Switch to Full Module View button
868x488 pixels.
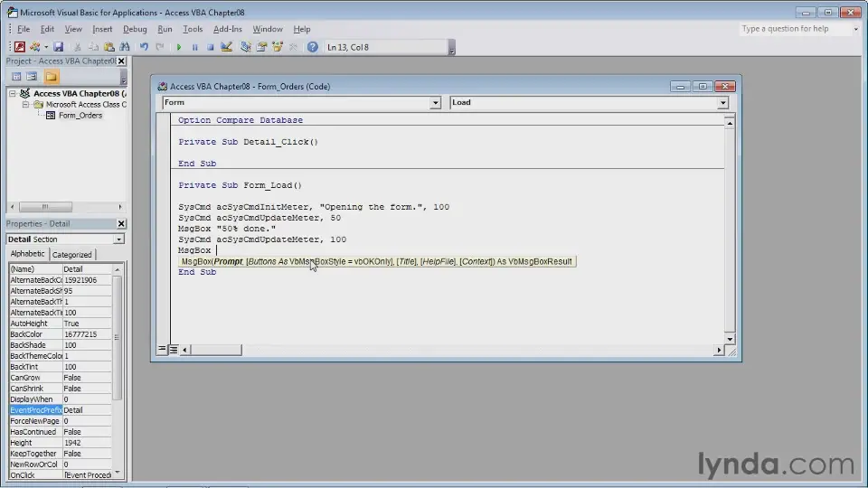click(173, 349)
